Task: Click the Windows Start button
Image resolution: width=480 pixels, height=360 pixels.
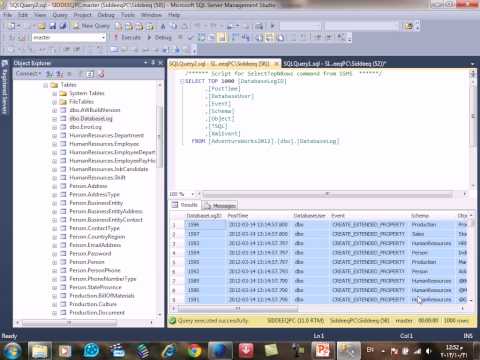Action: [12, 351]
